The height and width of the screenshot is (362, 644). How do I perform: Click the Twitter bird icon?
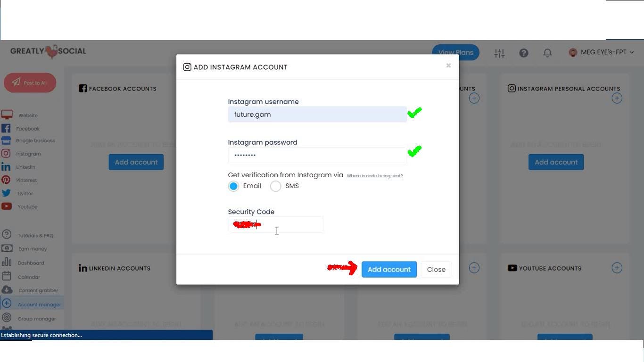pos(6,193)
